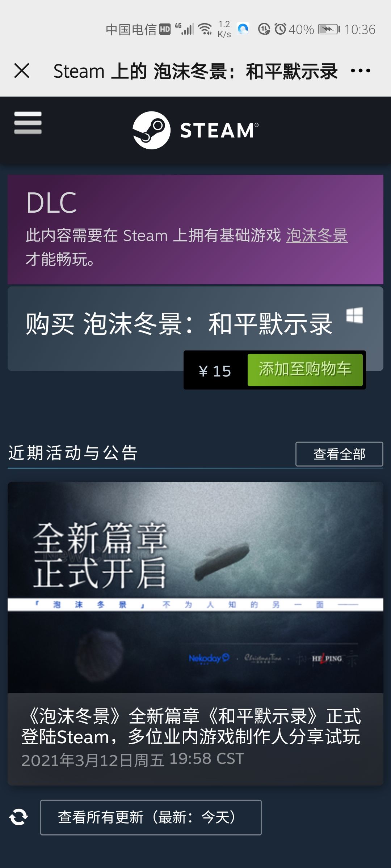This screenshot has width=391, height=868.
Task: Open the Steam hamburger menu
Action: pyautogui.click(x=28, y=123)
